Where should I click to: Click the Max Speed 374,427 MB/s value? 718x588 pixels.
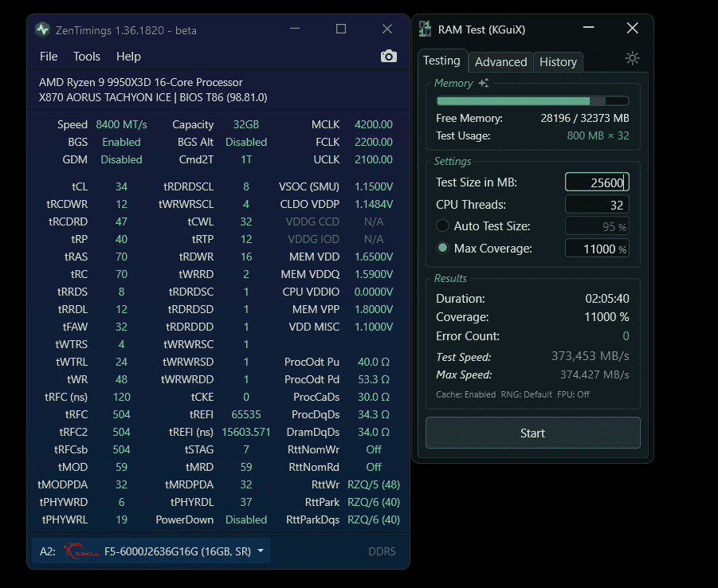pyautogui.click(x=594, y=374)
